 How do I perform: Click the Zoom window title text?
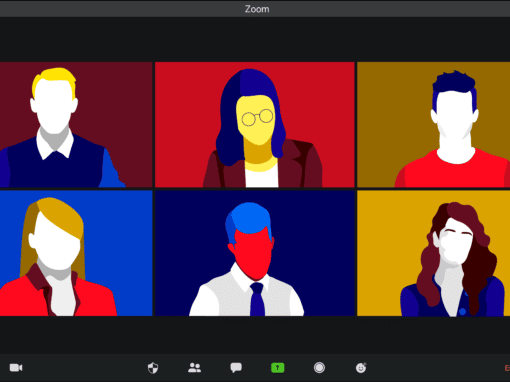(257, 9)
